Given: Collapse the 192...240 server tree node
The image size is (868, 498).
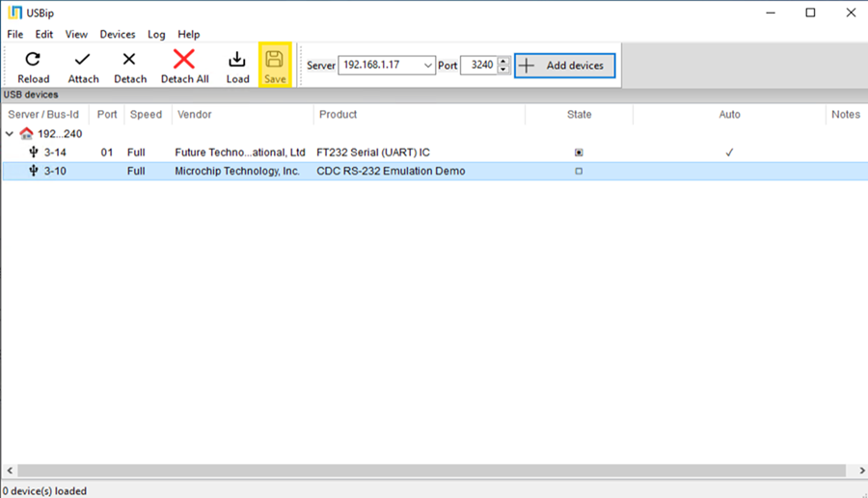Looking at the screenshot, I should pos(10,134).
